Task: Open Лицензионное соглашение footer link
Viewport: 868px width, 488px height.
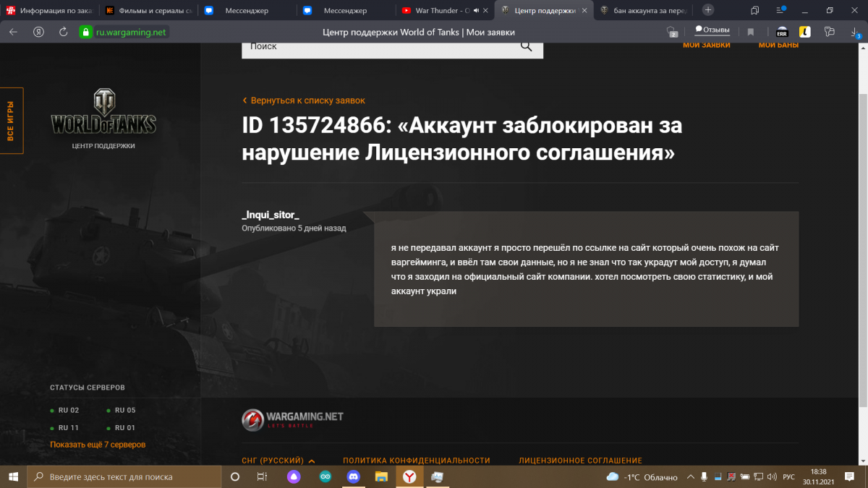Action: tap(580, 461)
